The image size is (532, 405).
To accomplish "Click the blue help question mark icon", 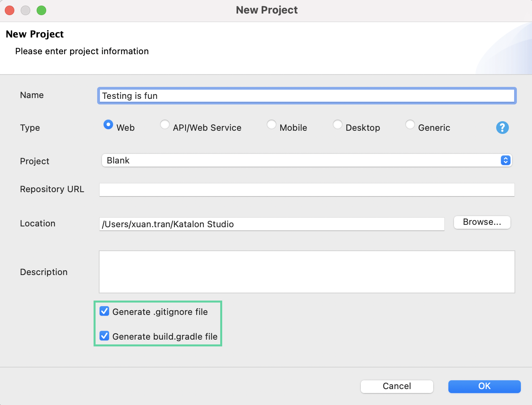I will 502,128.
